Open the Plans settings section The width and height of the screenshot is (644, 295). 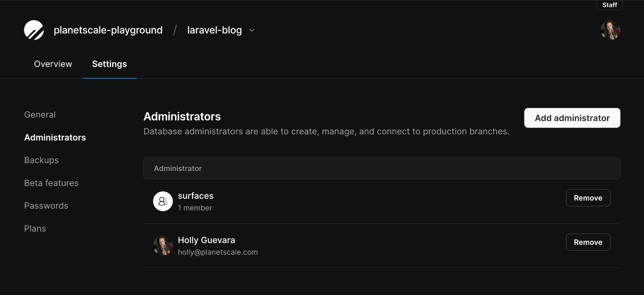tap(35, 228)
